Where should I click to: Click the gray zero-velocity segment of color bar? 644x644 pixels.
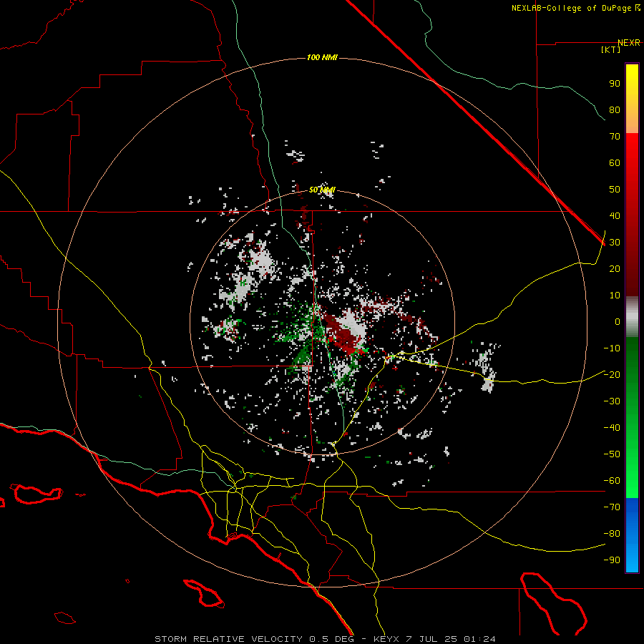pos(632,317)
